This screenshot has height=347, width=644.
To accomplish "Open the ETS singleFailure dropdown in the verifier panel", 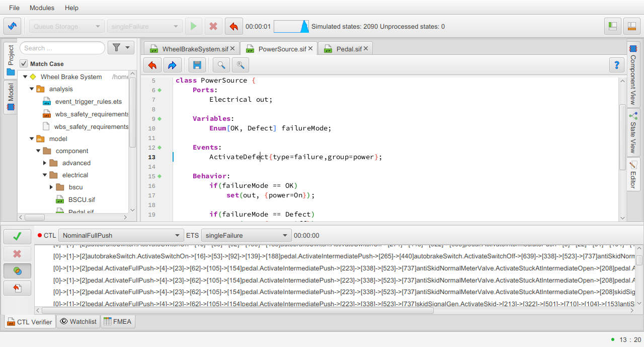I will (x=246, y=235).
